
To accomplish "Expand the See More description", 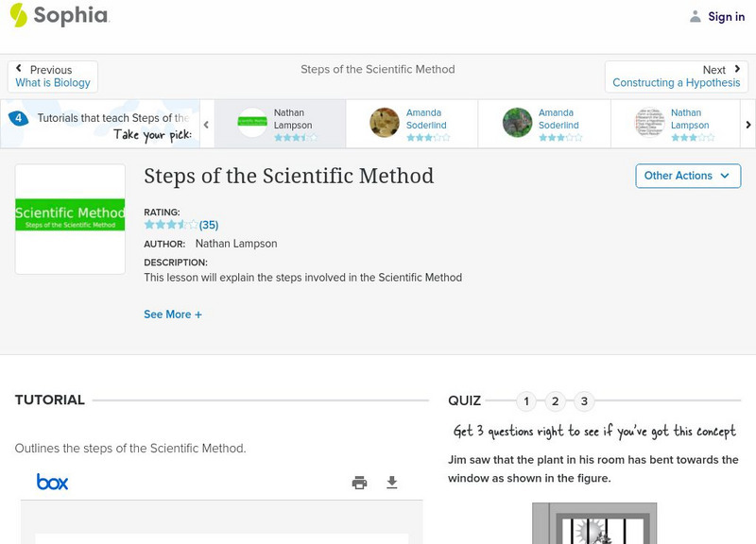I will click(x=173, y=314).
